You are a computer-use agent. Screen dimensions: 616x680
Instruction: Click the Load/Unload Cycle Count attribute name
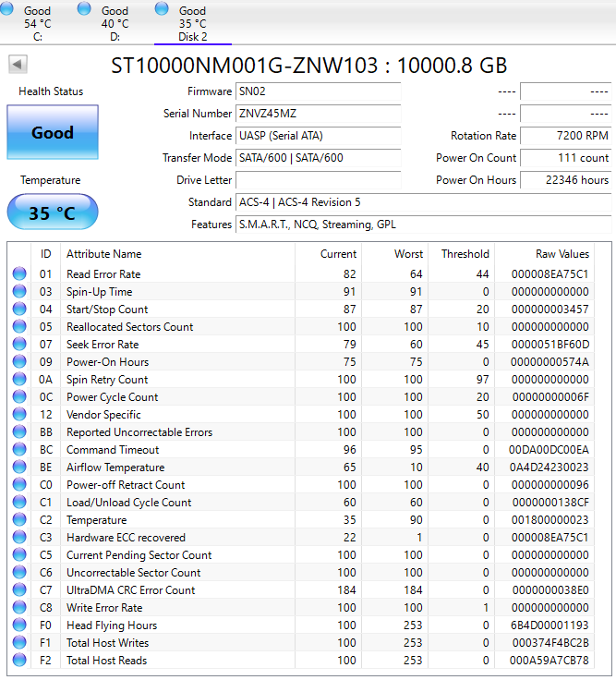click(x=128, y=503)
